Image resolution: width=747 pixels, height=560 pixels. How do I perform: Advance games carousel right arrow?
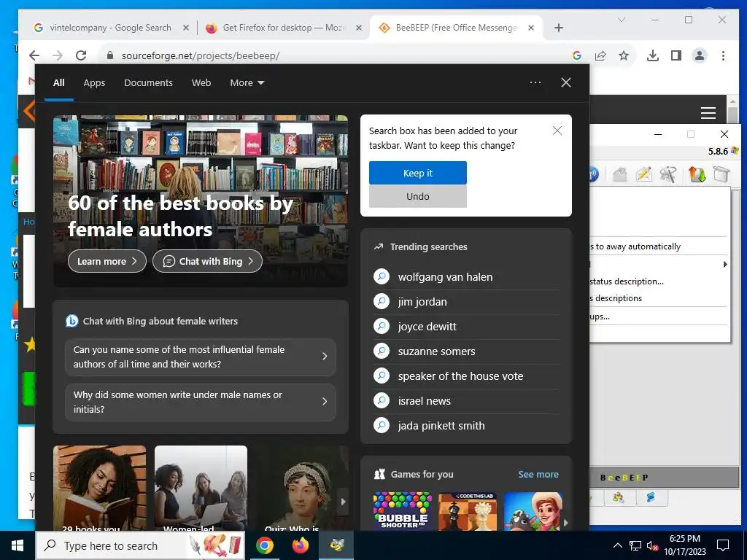point(566,522)
